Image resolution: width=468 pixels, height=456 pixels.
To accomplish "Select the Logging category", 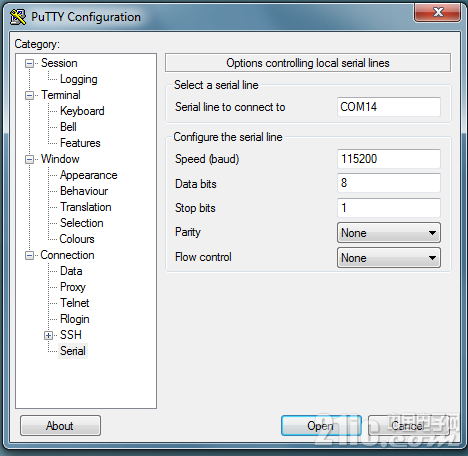I will click(79, 79).
